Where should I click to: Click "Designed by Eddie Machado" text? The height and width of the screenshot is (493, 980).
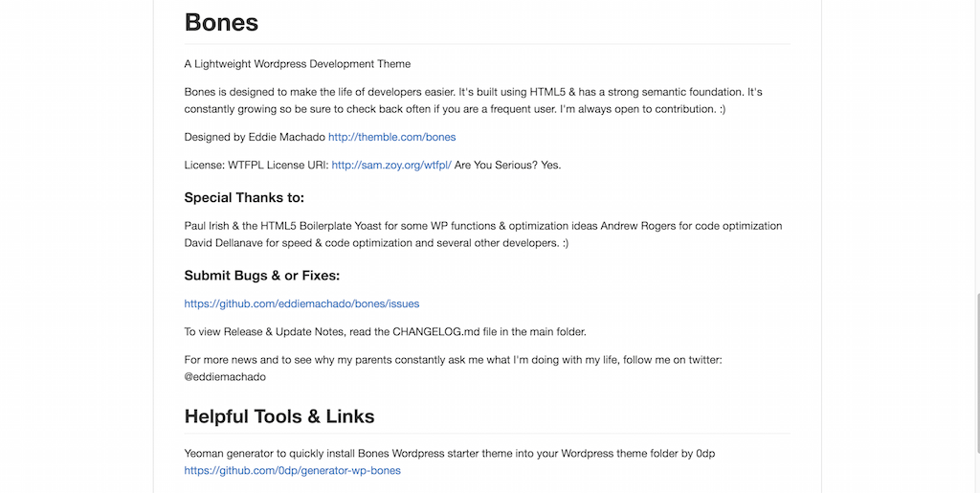[x=255, y=137]
